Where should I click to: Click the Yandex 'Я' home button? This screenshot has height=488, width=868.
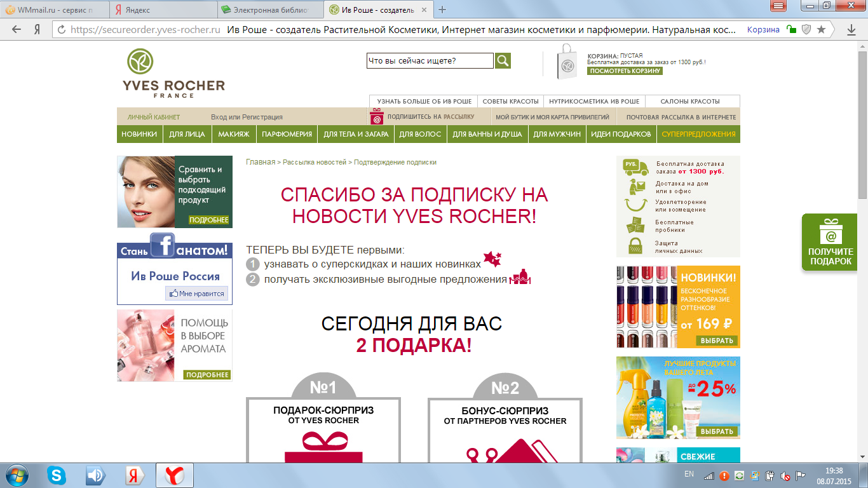37,29
